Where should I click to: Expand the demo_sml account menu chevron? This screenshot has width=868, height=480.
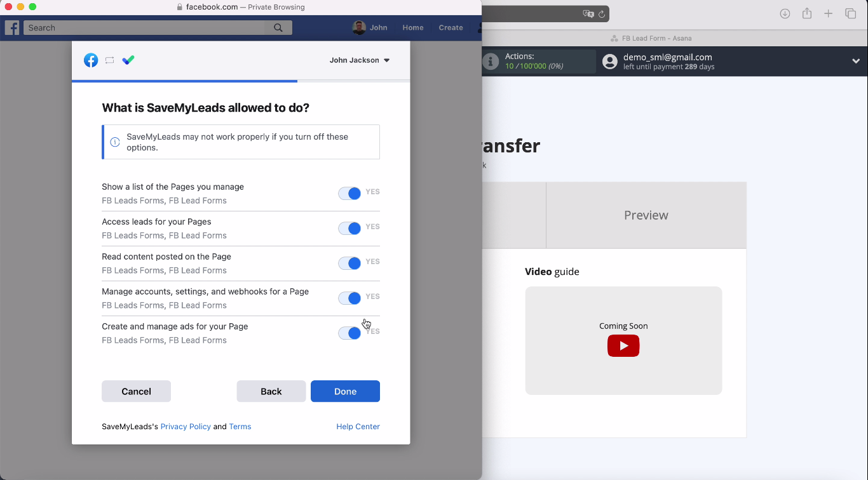tap(855, 62)
